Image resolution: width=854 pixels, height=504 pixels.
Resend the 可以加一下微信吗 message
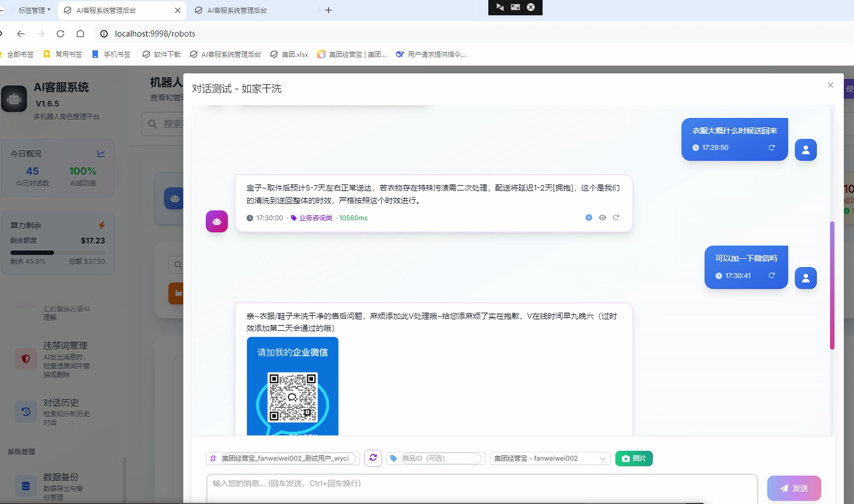click(771, 275)
